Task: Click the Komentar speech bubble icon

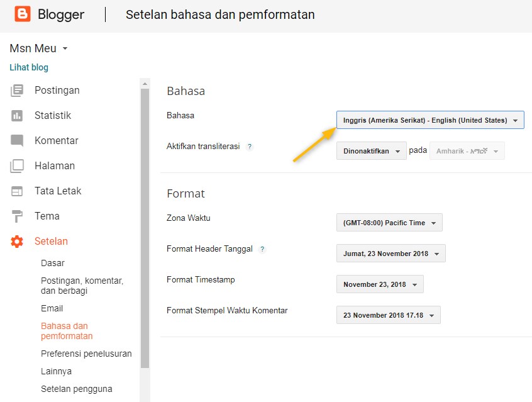Action: tap(17, 140)
